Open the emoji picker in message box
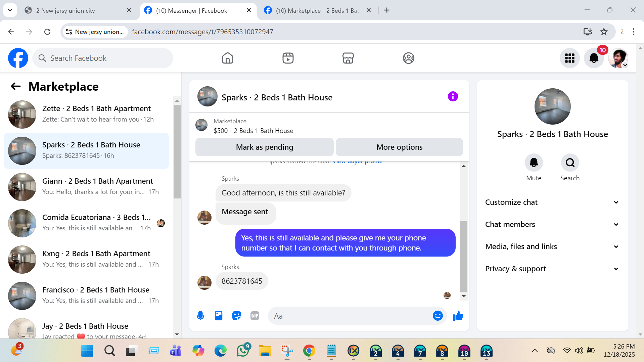This screenshot has height=362, width=644. pos(438,316)
